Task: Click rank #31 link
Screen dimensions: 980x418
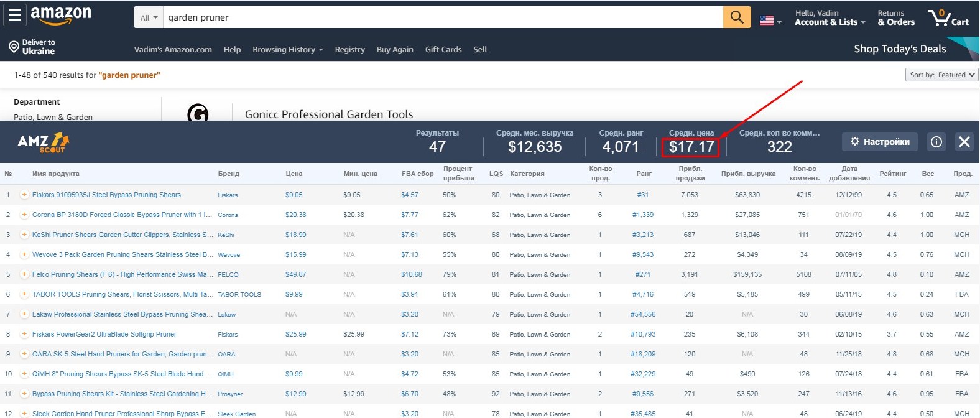Action: 643,195
